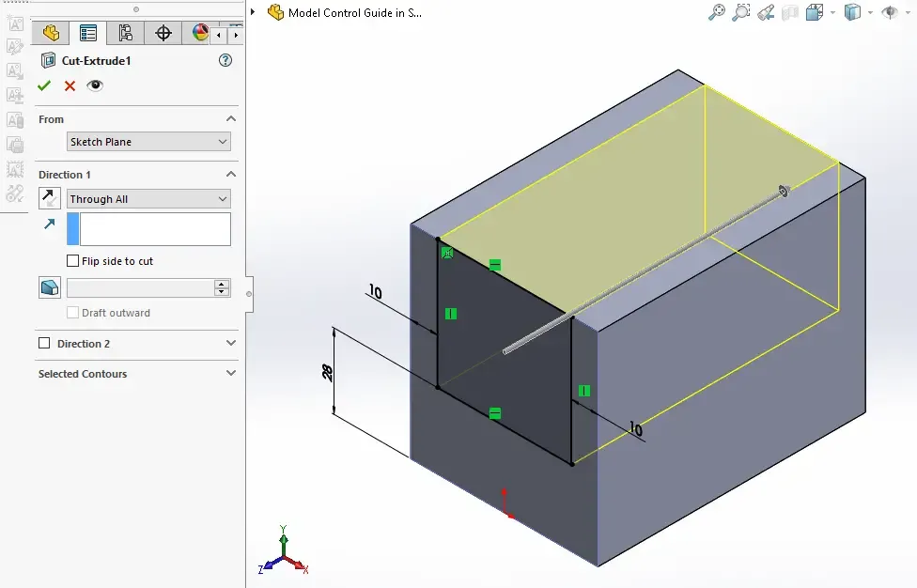
Task: Click the Model Control Guide part icon
Action: 275,12
